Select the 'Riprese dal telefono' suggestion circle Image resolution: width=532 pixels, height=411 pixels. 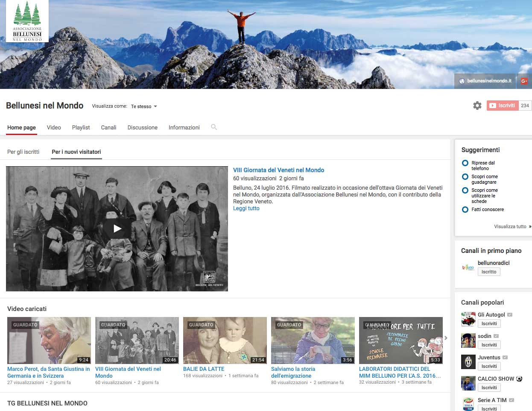(465, 163)
